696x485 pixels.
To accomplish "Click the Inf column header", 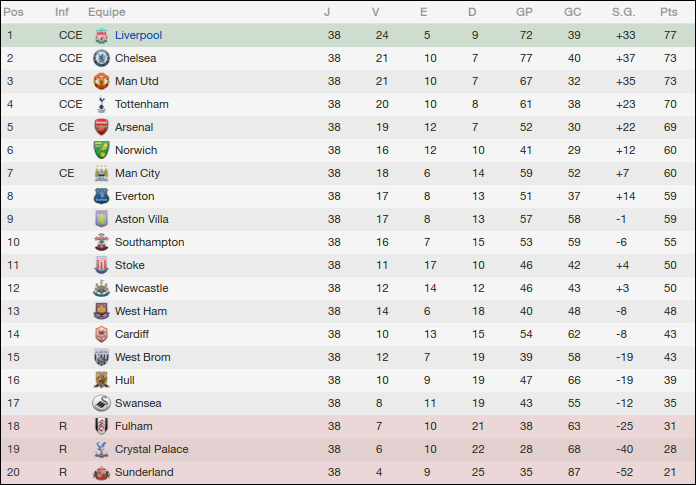I will (x=62, y=12).
